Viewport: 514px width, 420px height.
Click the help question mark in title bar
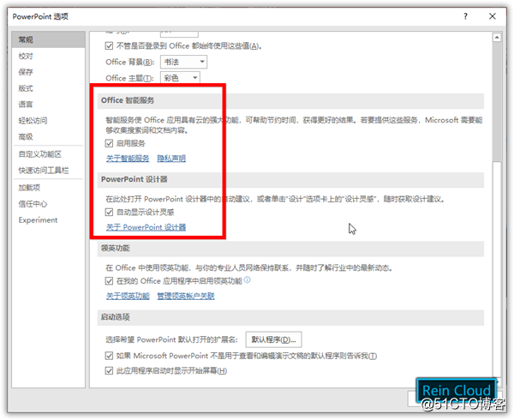coord(465,16)
